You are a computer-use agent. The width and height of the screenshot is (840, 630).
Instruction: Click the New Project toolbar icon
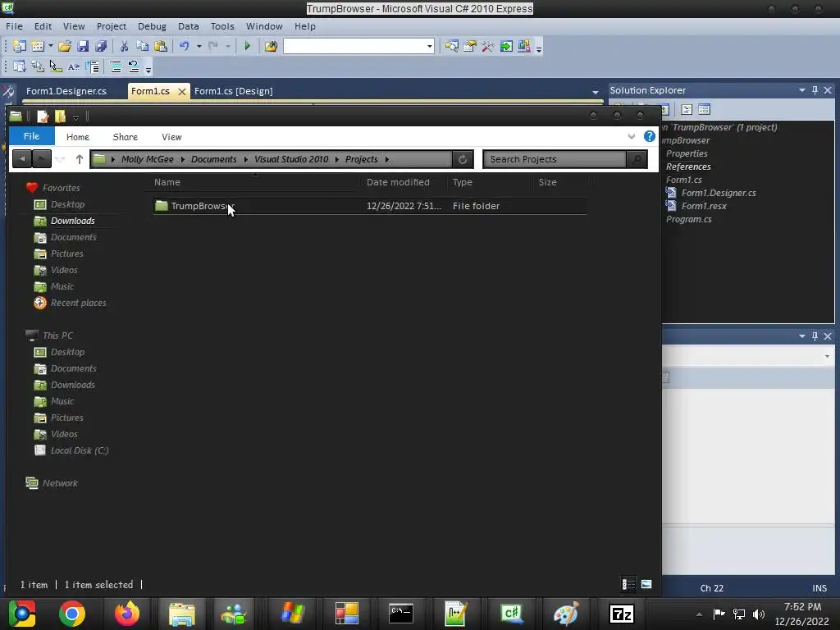pyautogui.click(x=20, y=46)
